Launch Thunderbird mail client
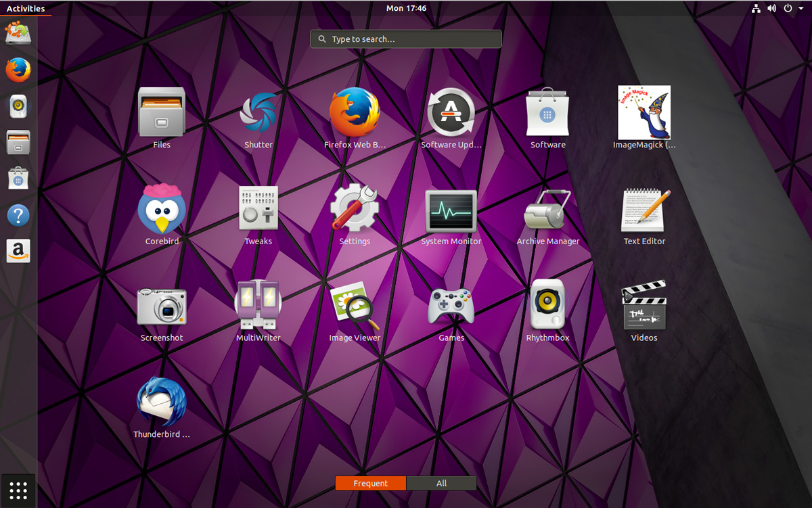Viewport: 812px width, 508px height. pyautogui.click(x=162, y=402)
